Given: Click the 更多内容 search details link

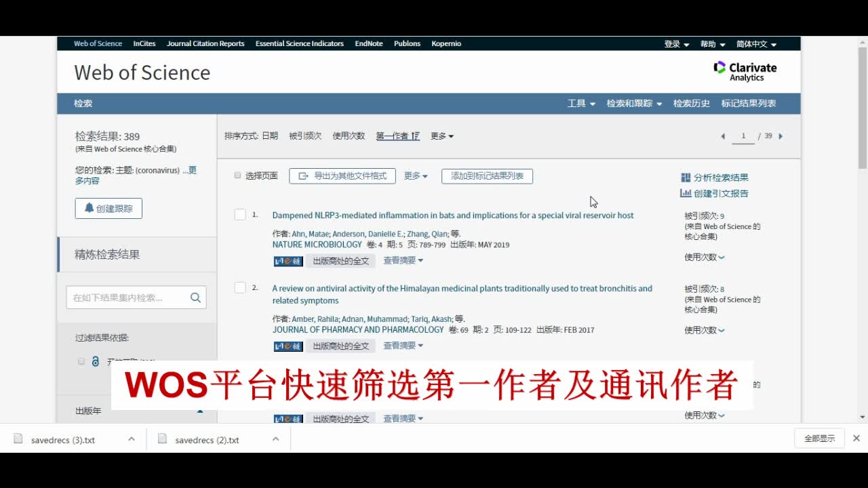Looking at the screenshot, I should (x=136, y=176).
